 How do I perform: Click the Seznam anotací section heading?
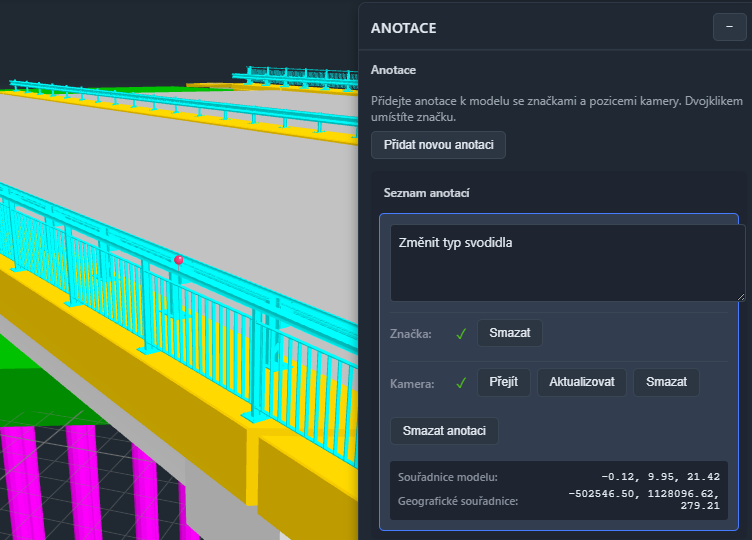point(427,193)
